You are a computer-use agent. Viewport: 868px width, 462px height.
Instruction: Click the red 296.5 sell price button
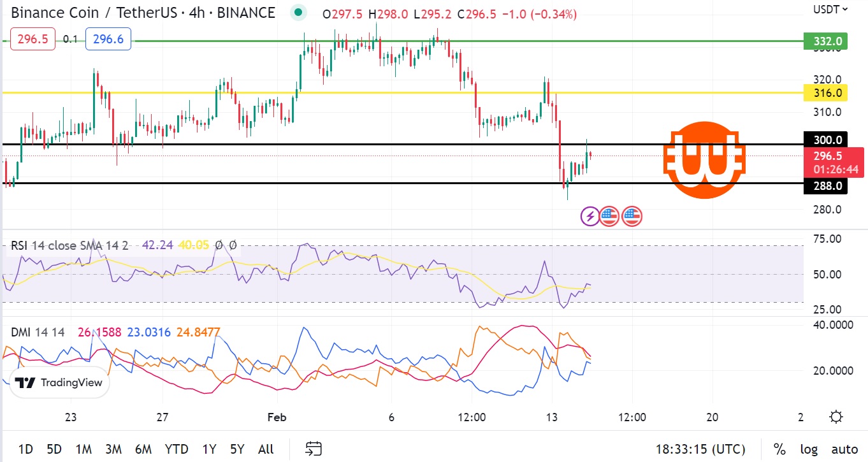click(33, 39)
